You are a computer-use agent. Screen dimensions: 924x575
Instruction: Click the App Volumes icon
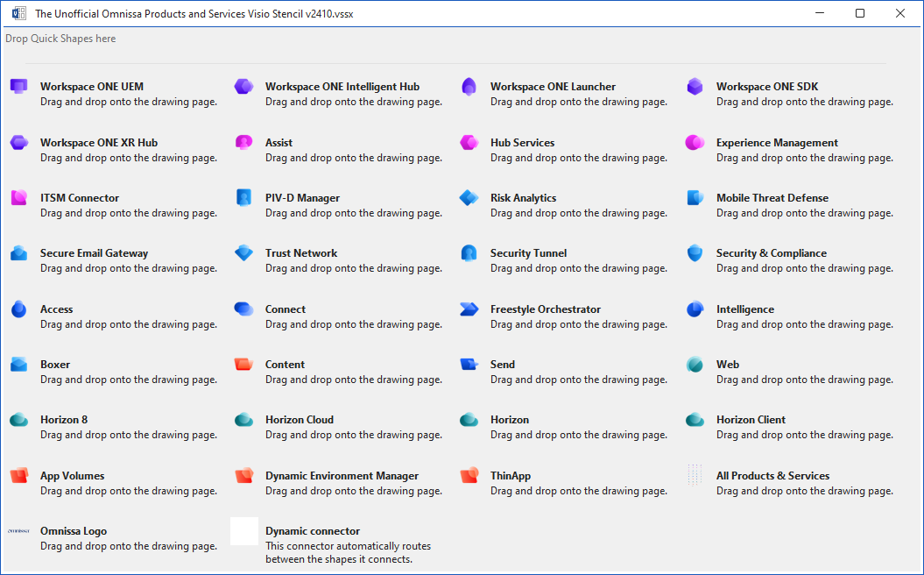click(x=19, y=475)
